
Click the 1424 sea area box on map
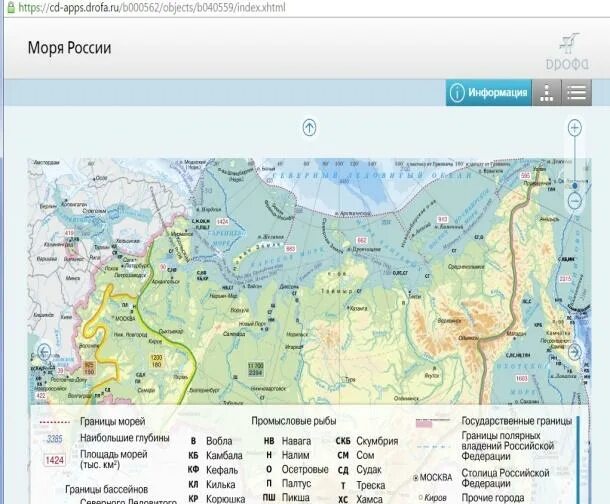(x=222, y=221)
